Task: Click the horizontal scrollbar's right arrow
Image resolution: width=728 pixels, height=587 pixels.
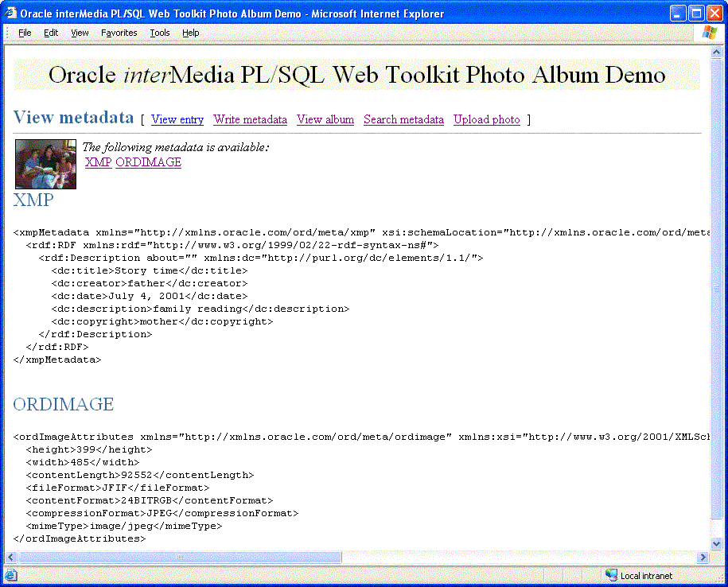Action: (x=704, y=559)
